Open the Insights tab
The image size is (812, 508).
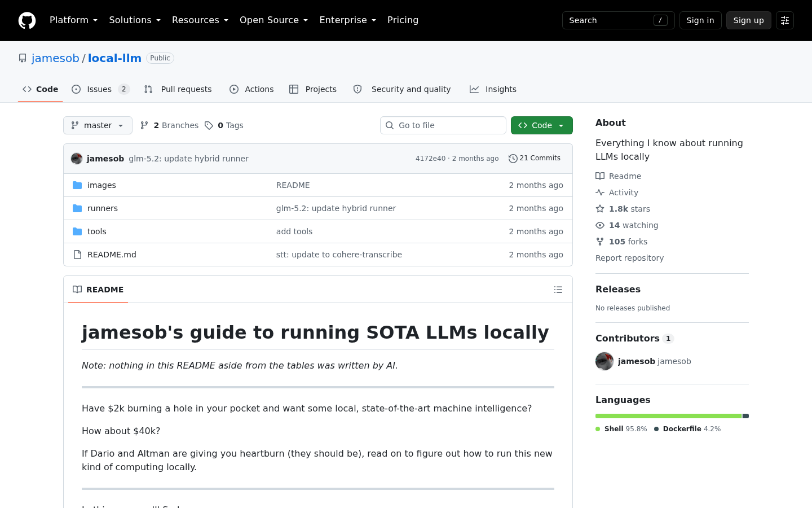pos(493,89)
